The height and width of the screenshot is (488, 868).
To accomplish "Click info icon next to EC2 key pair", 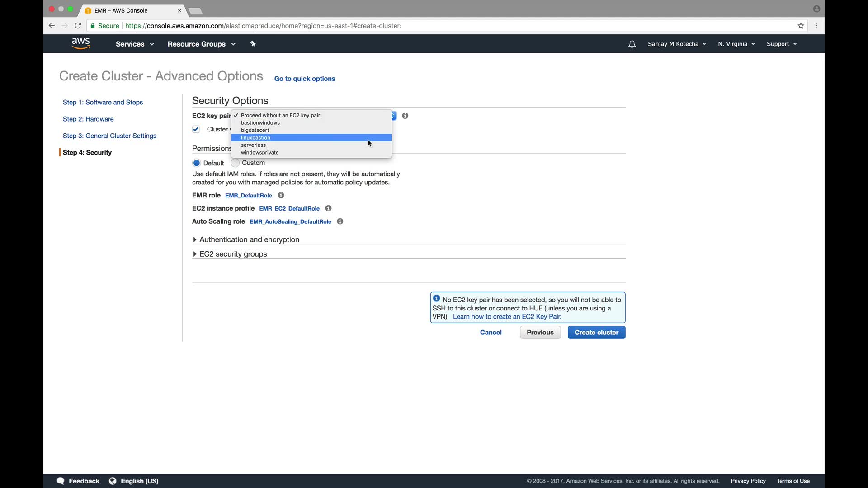I will (405, 116).
